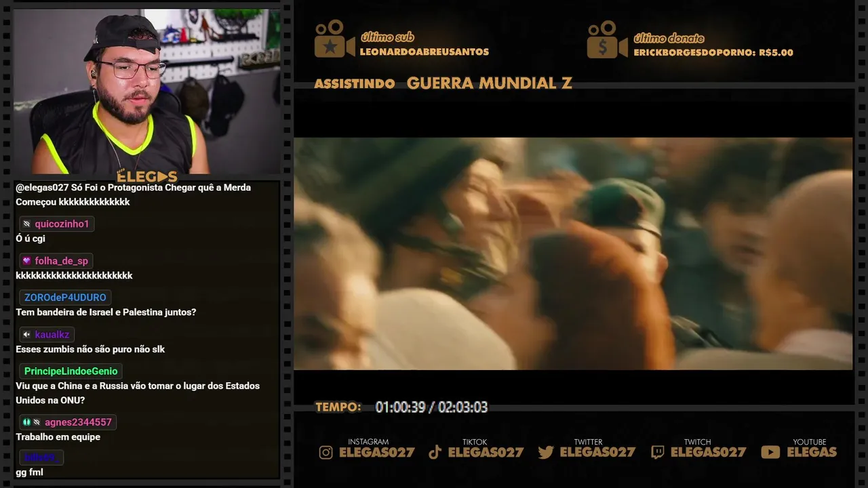
Task: Open chat user quicozinho1
Action: tap(62, 224)
